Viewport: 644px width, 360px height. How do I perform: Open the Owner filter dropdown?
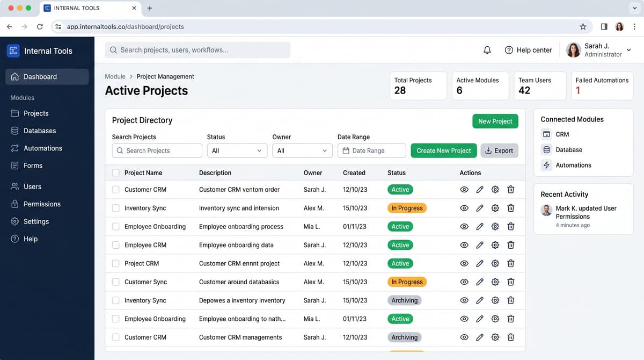303,150
